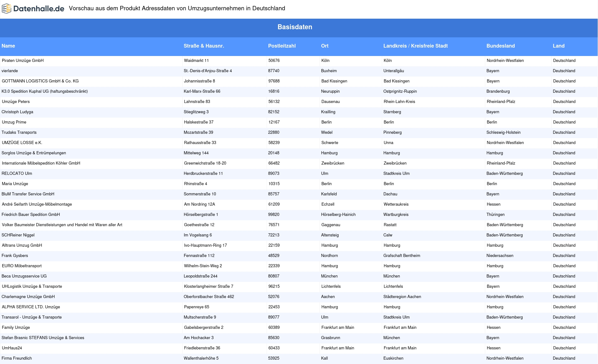Open the Datenhalle.de wordmark link

(39, 9)
